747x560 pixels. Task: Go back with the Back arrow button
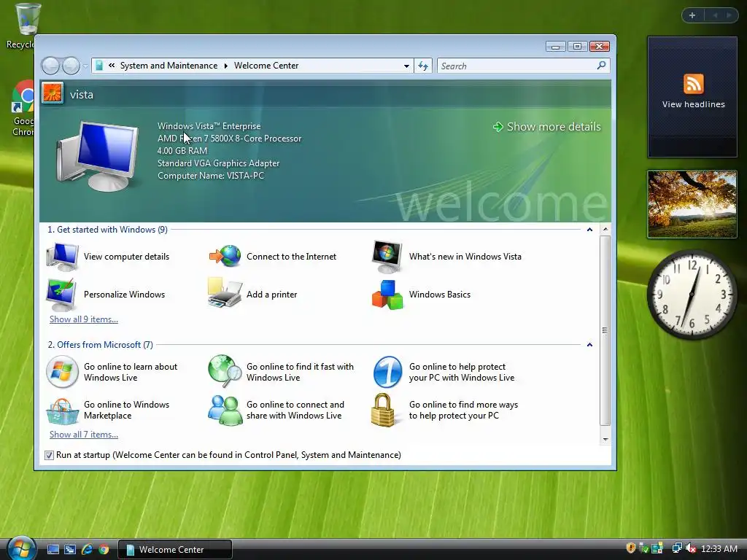click(x=50, y=66)
